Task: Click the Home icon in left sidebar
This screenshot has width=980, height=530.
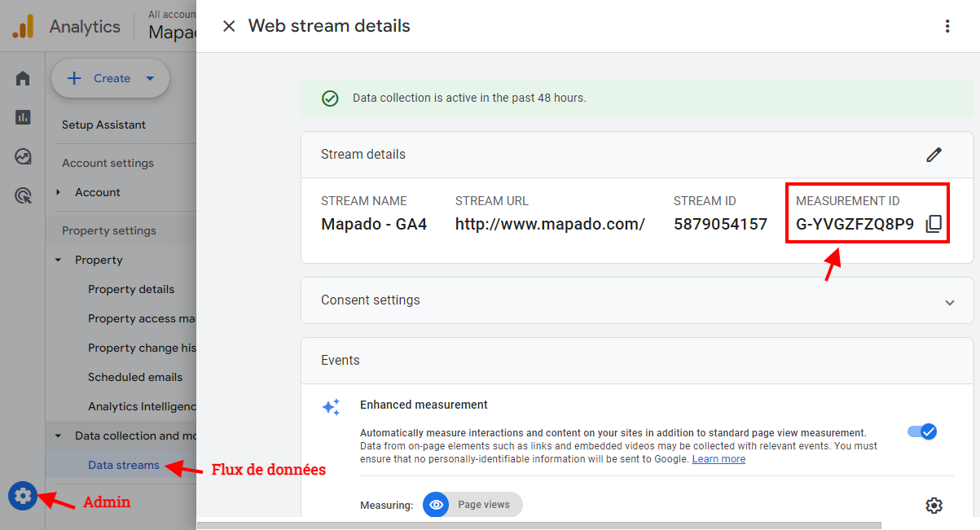Action: point(23,79)
